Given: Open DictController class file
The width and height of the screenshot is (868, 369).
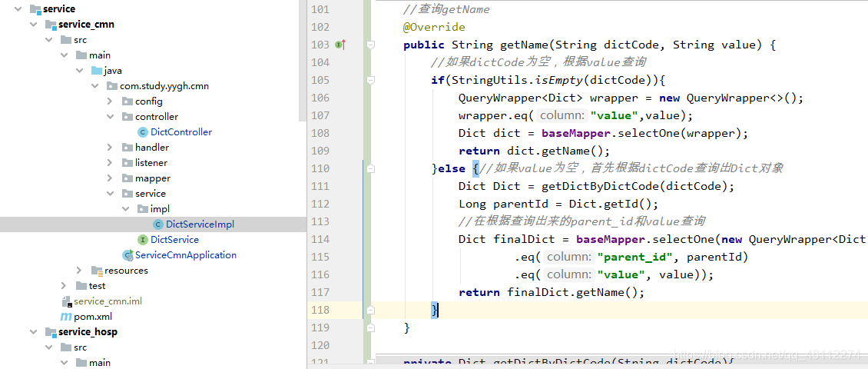Looking at the screenshot, I should pyautogui.click(x=181, y=132).
